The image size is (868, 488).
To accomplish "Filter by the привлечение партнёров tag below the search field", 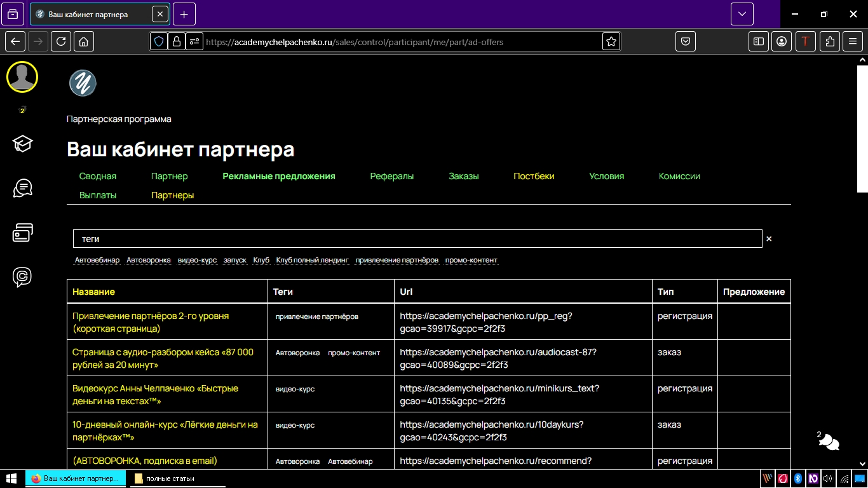I will click(x=397, y=260).
